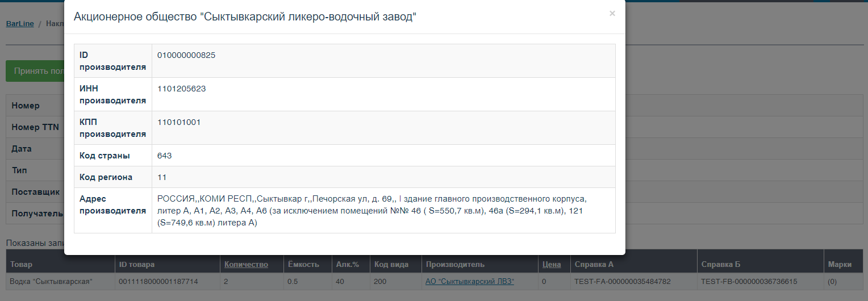The height and width of the screenshot is (301, 868).
Task: Click the КПП производителя label
Action: coord(112,128)
